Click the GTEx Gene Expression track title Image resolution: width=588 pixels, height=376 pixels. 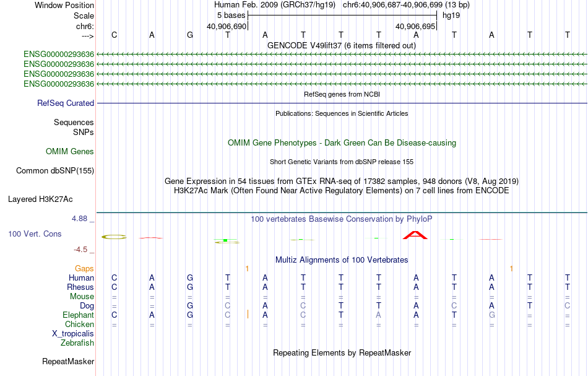[x=342, y=181]
